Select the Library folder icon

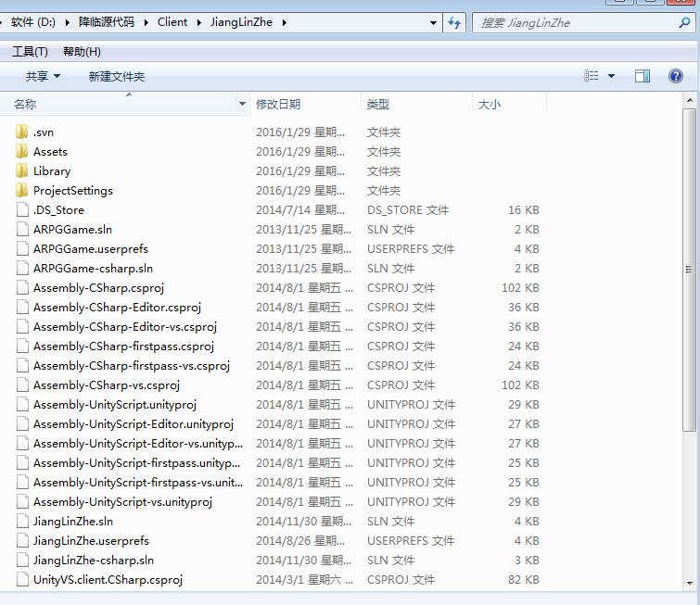pos(22,171)
